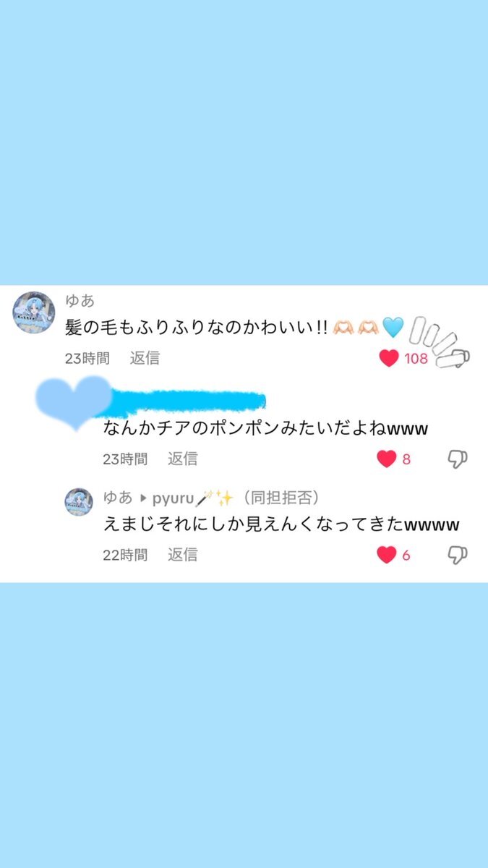Tap the heart icon showing 6 likes
Viewport: 488px width, 868px height.
pyautogui.click(x=387, y=555)
